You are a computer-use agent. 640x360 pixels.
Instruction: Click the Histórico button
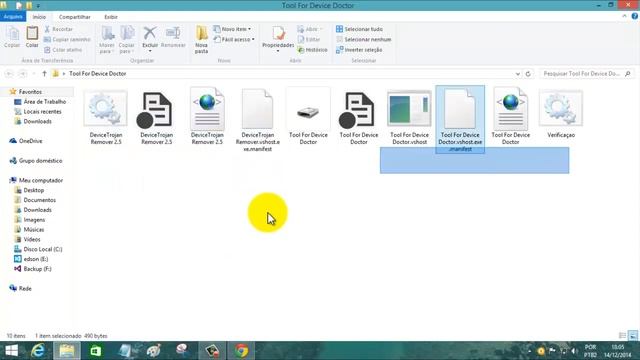point(312,50)
